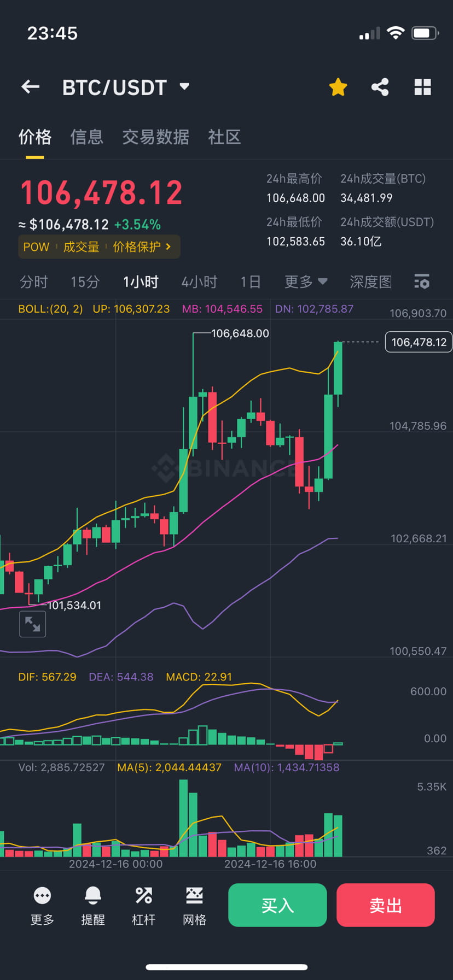Tap the 101,534.01 low marker on chart
This screenshot has width=453, height=980.
pyautogui.click(x=74, y=606)
